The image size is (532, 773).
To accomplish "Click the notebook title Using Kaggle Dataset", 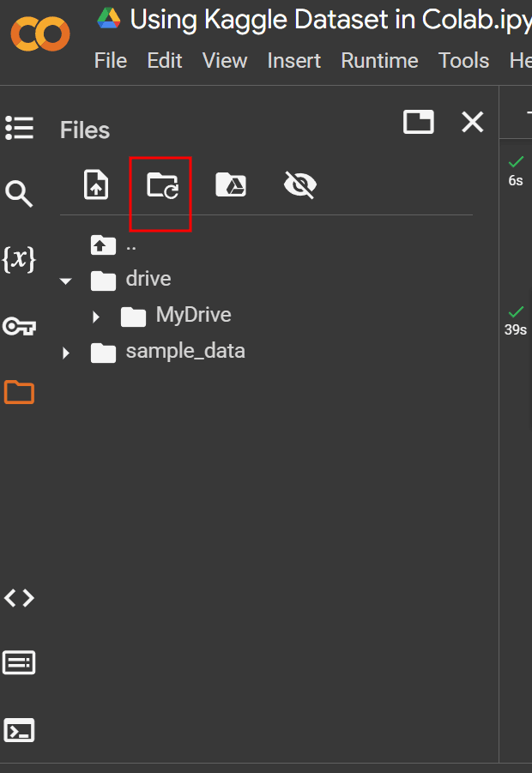I will [331, 20].
